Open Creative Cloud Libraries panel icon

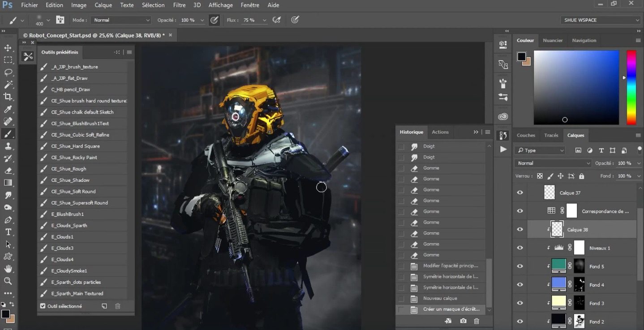pos(503,116)
